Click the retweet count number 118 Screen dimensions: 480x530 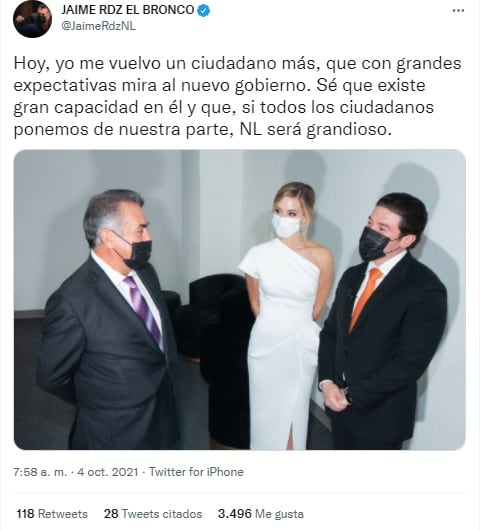coord(25,514)
